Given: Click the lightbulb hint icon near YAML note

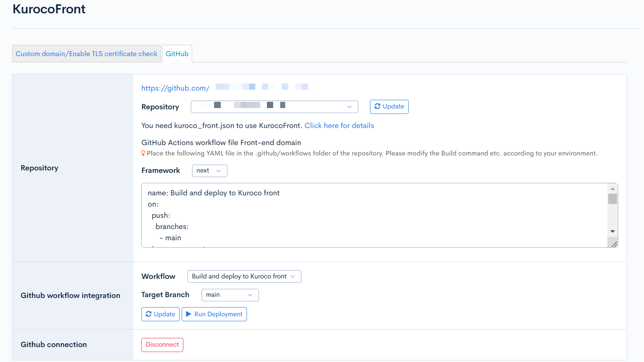Looking at the screenshot, I should [143, 153].
